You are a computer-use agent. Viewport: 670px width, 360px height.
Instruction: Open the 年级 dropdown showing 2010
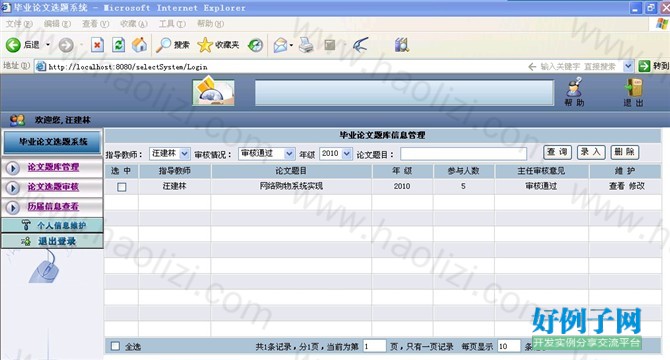coord(336,153)
